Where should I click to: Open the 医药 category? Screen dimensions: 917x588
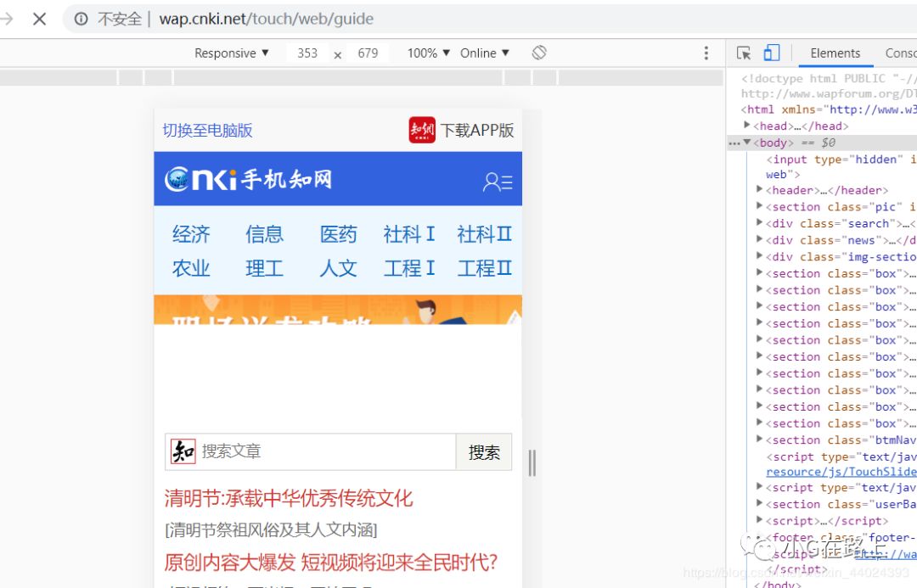click(x=338, y=234)
